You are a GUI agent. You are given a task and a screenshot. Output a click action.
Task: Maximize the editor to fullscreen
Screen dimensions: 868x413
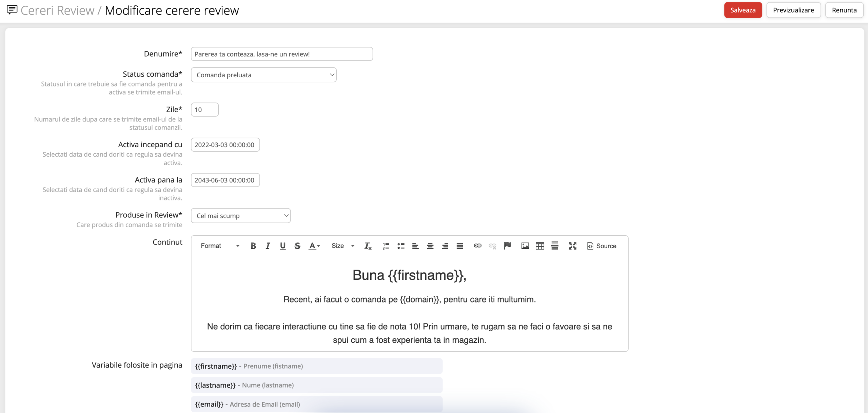573,246
